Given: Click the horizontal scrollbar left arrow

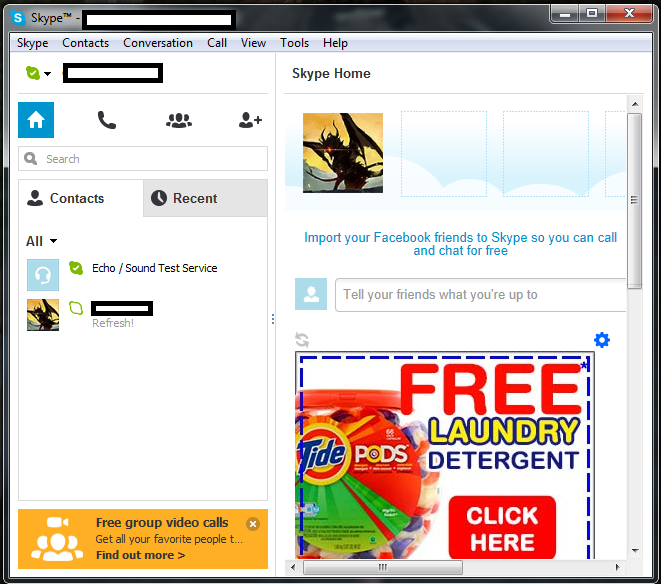Looking at the screenshot, I should (x=293, y=567).
